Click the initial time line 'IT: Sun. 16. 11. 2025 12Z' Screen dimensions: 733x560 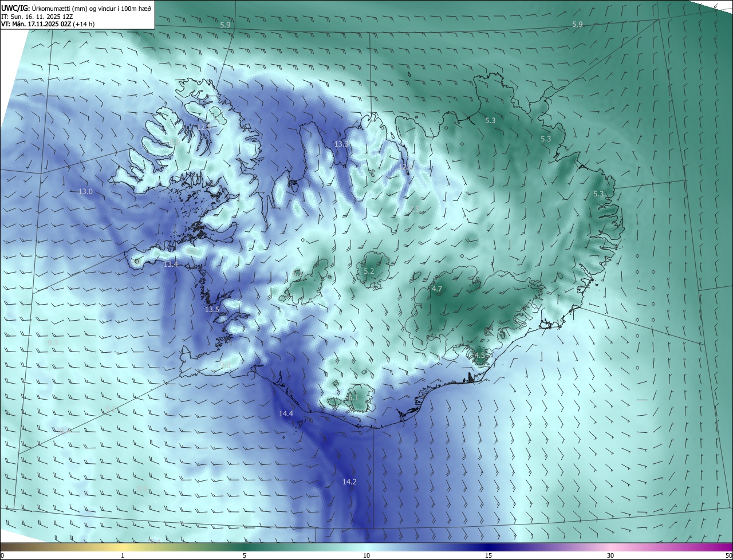point(37,17)
